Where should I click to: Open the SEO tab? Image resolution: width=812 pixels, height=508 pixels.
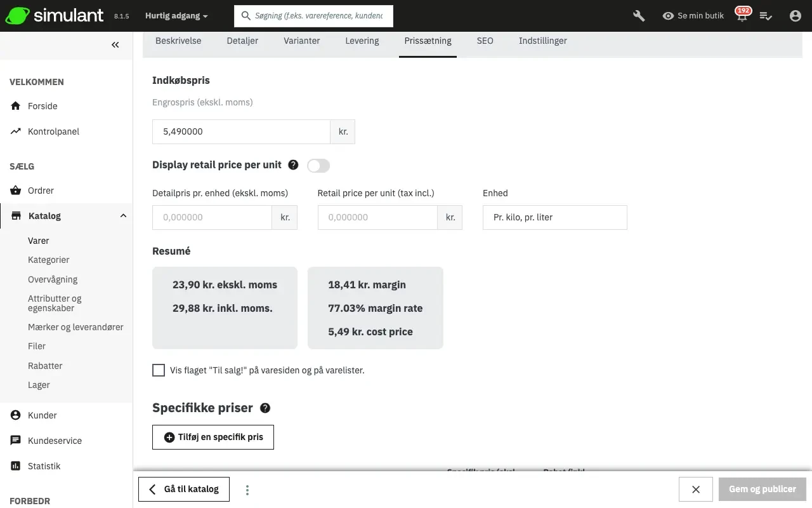485,41
